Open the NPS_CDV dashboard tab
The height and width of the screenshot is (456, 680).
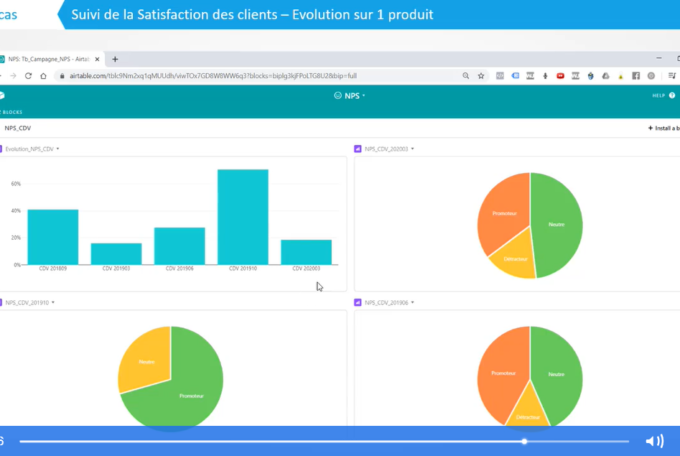18,128
